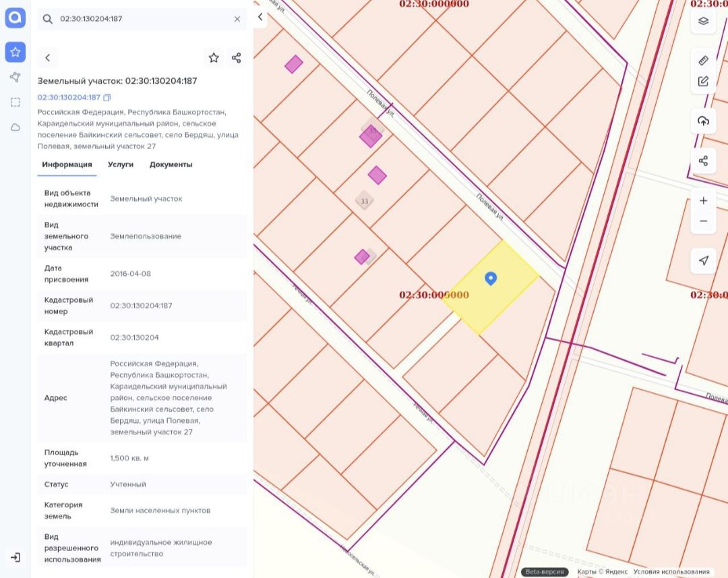Select status value Учтенный
The height and width of the screenshot is (578, 728).
coord(128,484)
